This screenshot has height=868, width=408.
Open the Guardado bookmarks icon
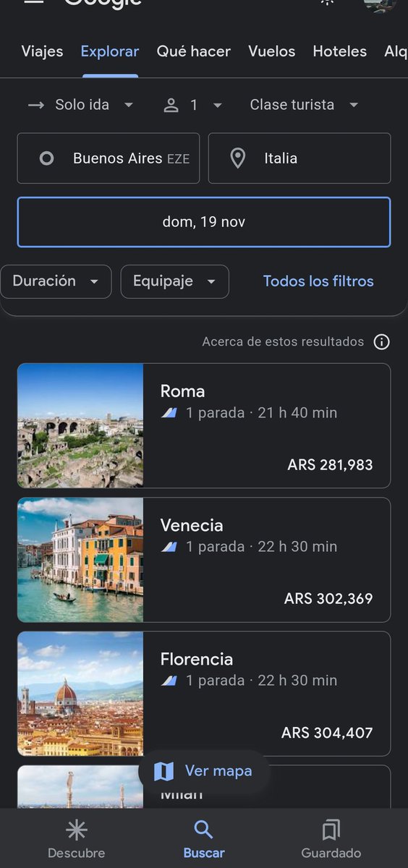[331, 830]
